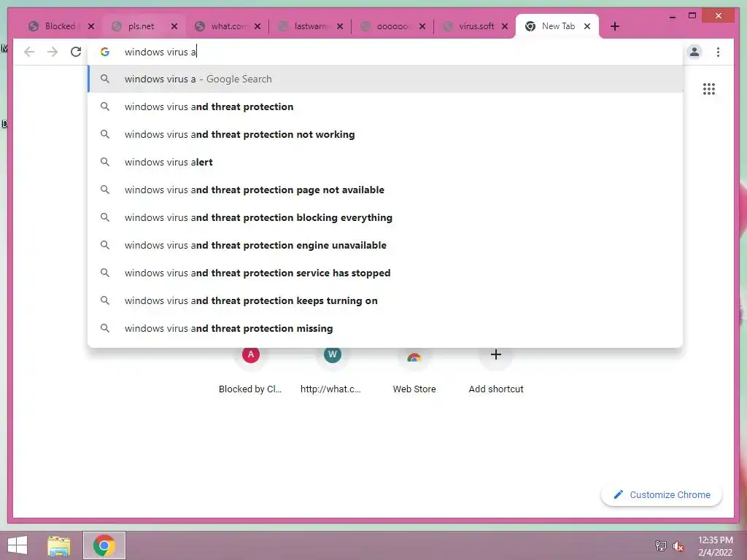Select 'windows virus alert' suggestion
The width and height of the screenshot is (747, 560).
pos(385,162)
